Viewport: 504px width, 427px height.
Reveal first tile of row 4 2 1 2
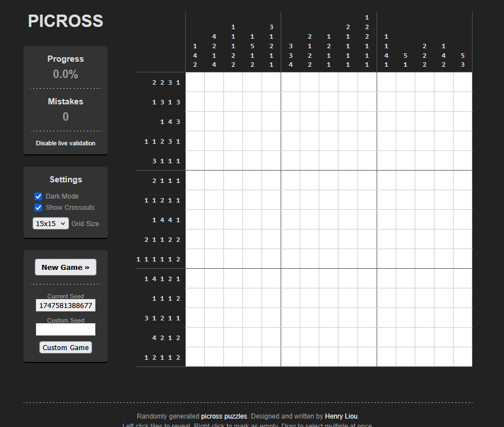click(x=195, y=337)
